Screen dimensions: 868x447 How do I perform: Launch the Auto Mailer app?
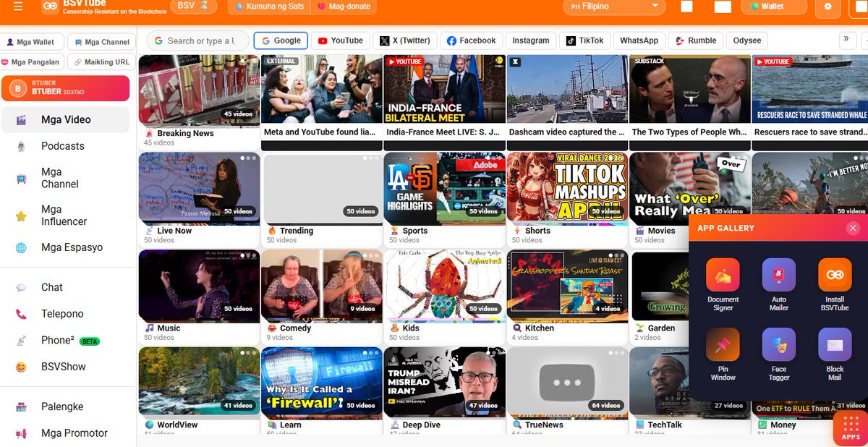pos(779,275)
